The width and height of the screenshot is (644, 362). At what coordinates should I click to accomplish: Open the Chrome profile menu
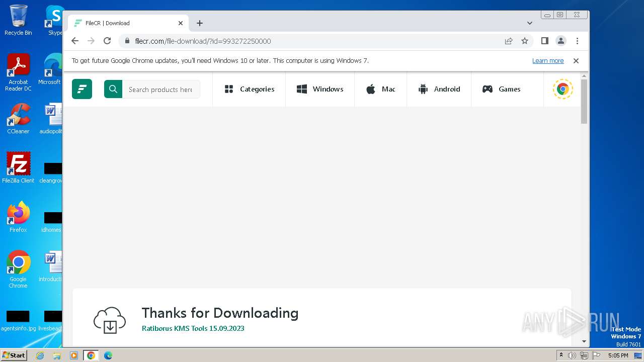point(561,41)
